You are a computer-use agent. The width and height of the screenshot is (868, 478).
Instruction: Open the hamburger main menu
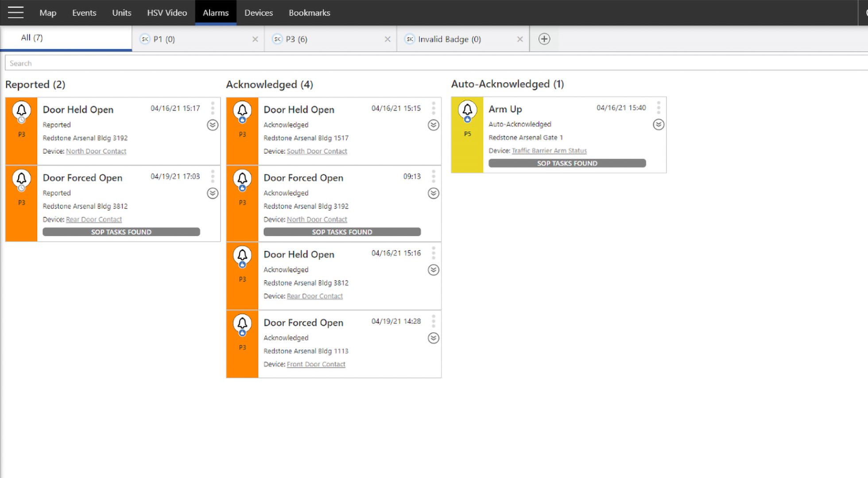(15, 12)
